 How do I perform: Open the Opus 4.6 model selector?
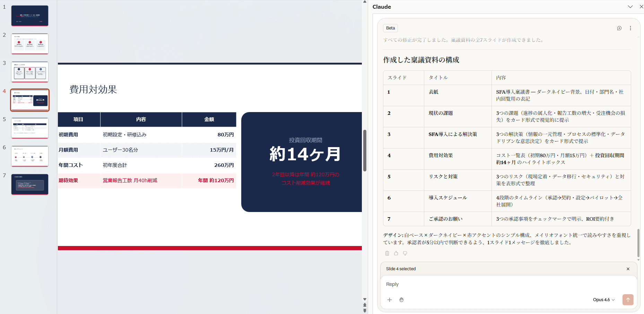coord(603,300)
